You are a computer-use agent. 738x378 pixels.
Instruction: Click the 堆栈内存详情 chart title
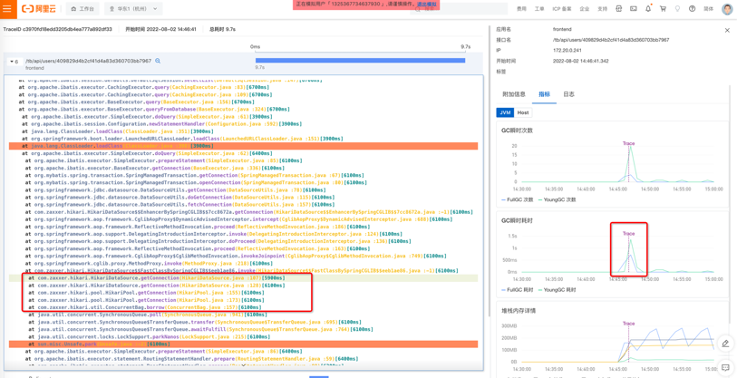tap(518, 311)
